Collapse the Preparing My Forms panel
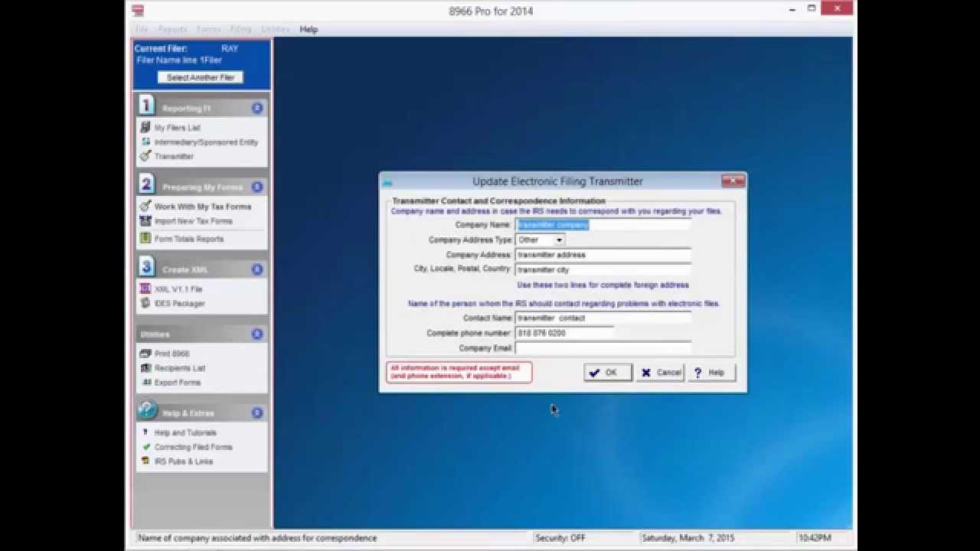 click(x=257, y=187)
